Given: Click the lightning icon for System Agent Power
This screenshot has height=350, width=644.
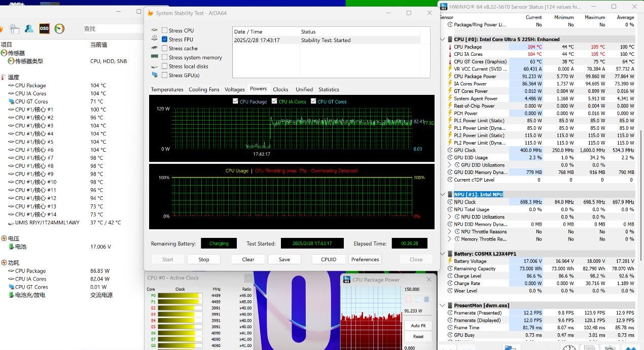Looking at the screenshot, I should coord(449,98).
